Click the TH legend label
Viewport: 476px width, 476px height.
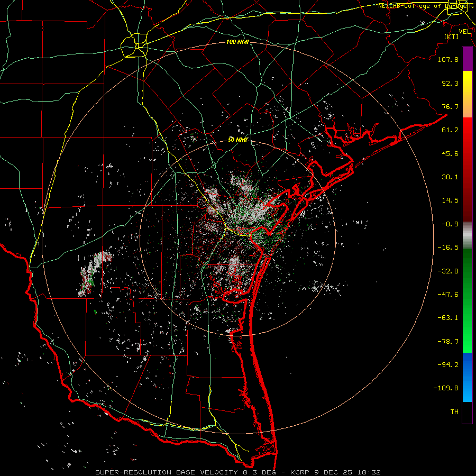[454, 412]
